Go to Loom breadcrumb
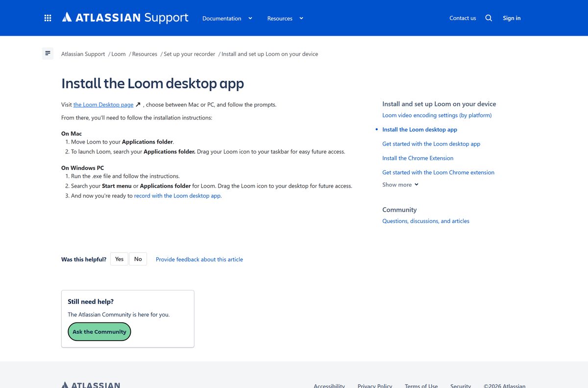Viewport: 588px width, 388px height. (x=119, y=54)
